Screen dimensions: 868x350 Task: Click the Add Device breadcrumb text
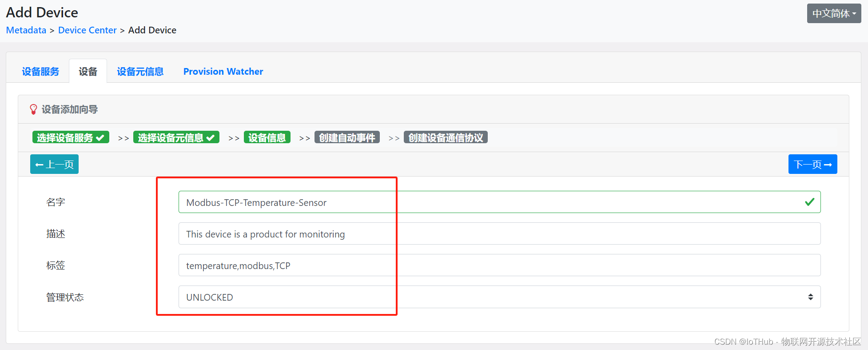point(152,30)
